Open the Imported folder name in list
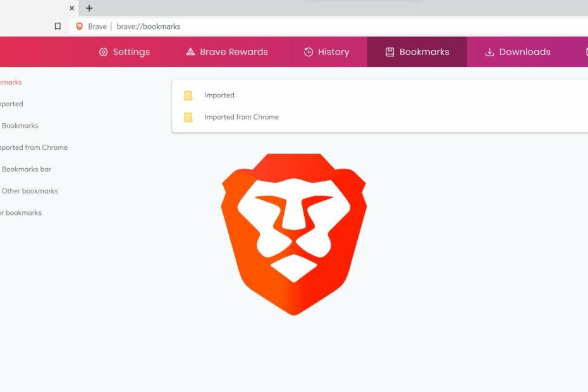Image resolution: width=588 pixels, height=392 pixels. [219, 95]
